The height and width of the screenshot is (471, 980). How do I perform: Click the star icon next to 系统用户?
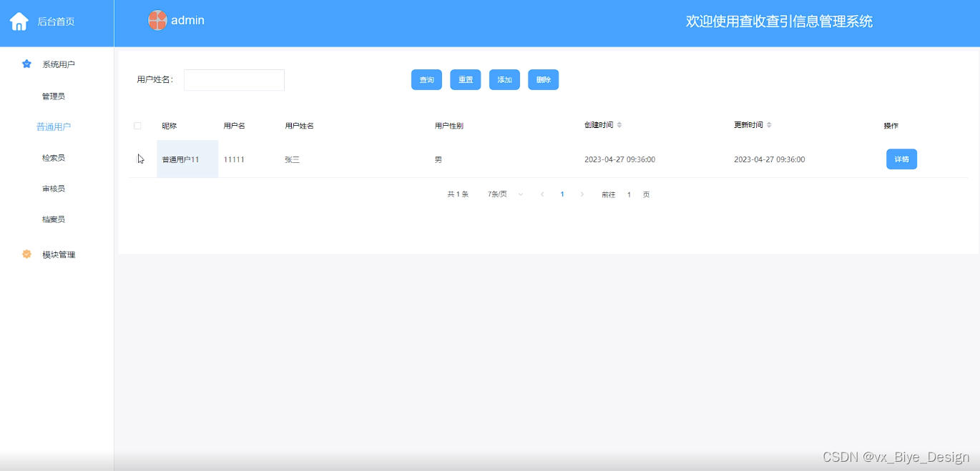pos(26,64)
